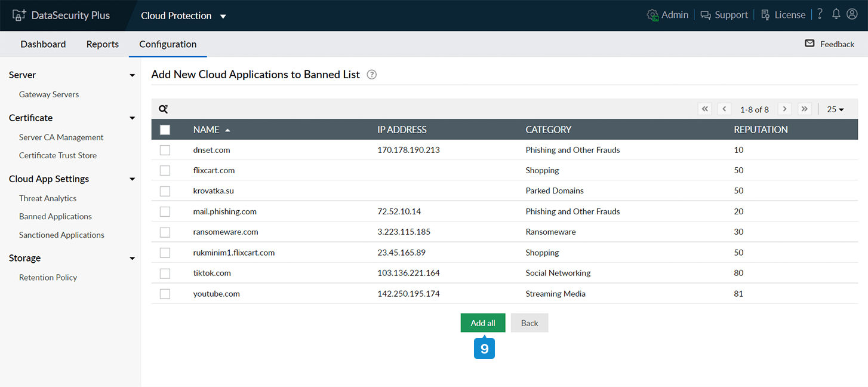The image size is (868, 387).
Task: Collapse the Cloud App Settings section
Action: click(x=132, y=179)
